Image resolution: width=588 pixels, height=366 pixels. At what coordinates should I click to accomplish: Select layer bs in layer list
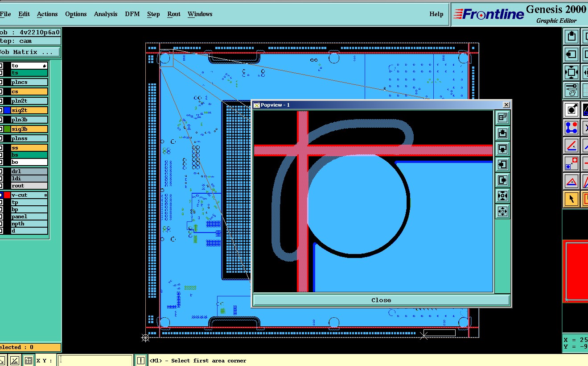pyautogui.click(x=29, y=155)
